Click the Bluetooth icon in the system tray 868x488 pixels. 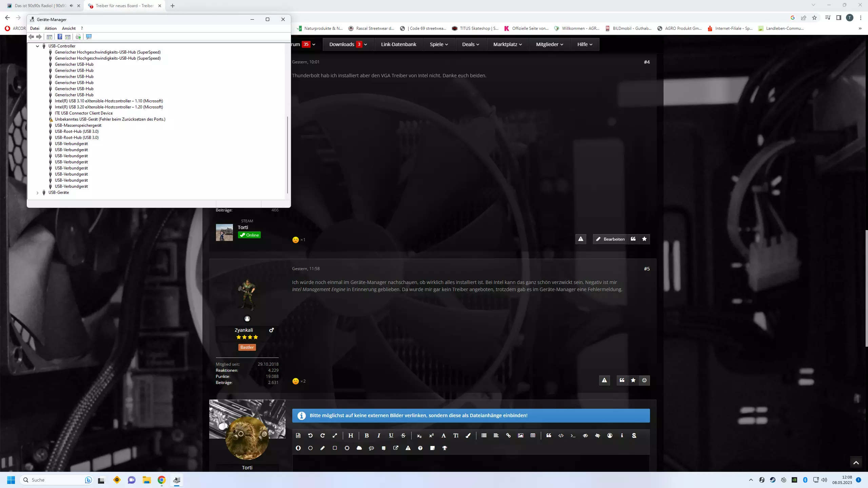[805, 480]
